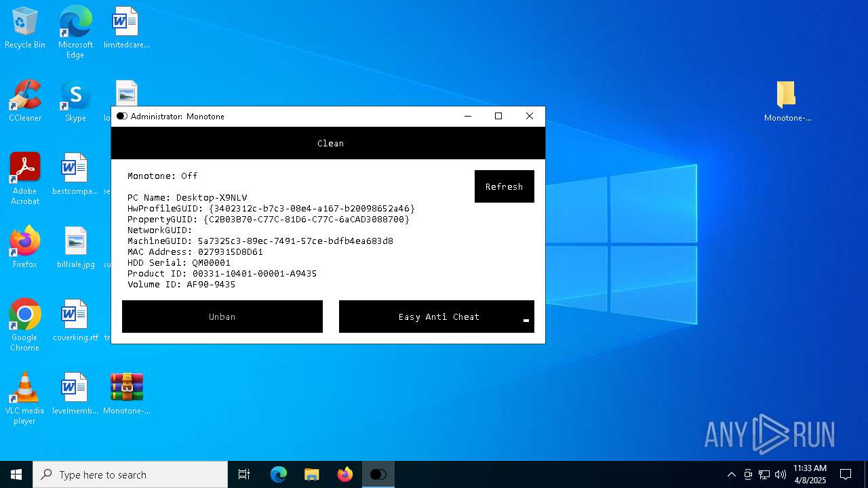This screenshot has width=868, height=488.
Task: Select the Monotone WinRAR archive on desktop
Action: tap(127, 394)
